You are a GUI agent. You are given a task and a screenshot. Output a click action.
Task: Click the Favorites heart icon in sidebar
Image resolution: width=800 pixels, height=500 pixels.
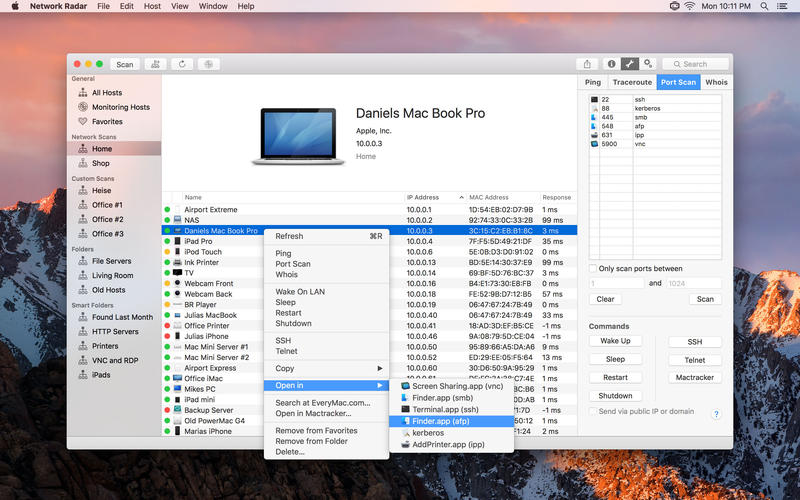click(x=83, y=121)
